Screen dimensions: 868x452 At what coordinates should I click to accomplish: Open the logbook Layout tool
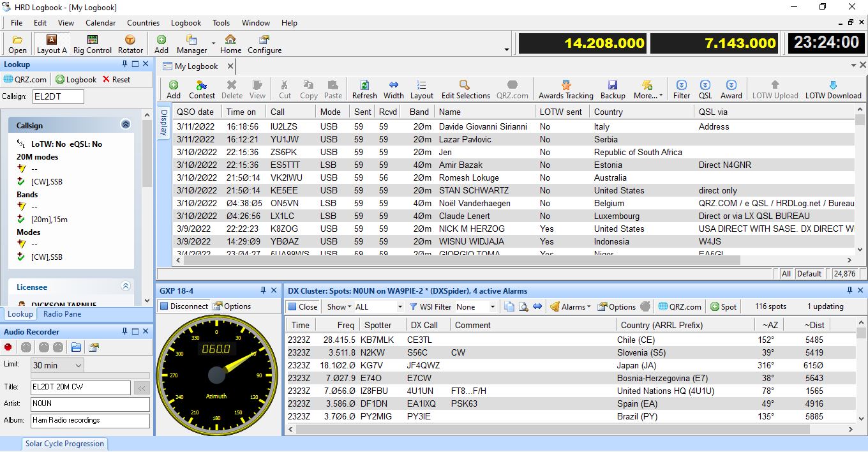(x=421, y=89)
